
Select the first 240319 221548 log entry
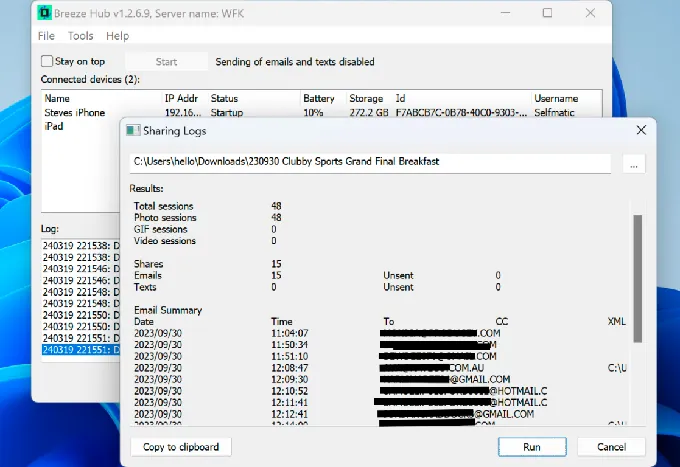81,292
